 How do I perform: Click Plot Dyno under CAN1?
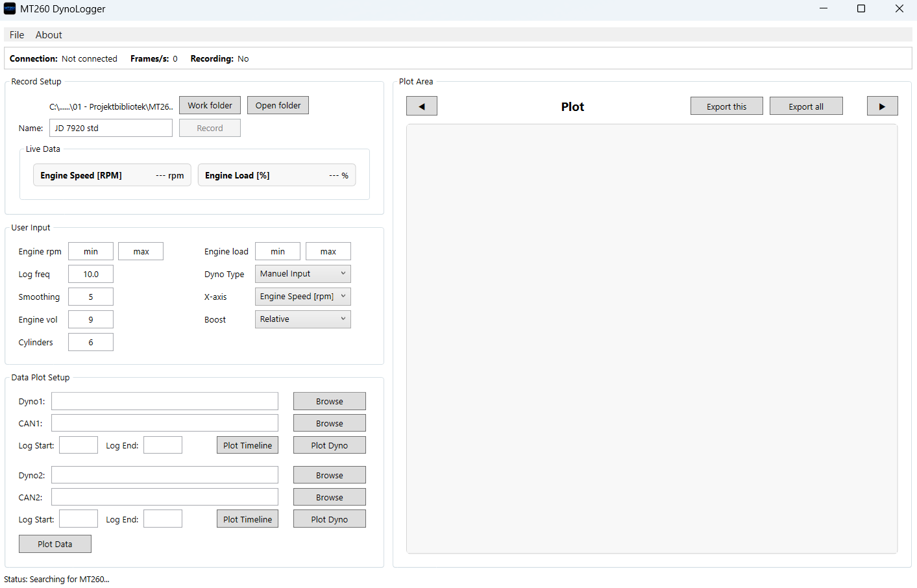click(x=330, y=445)
